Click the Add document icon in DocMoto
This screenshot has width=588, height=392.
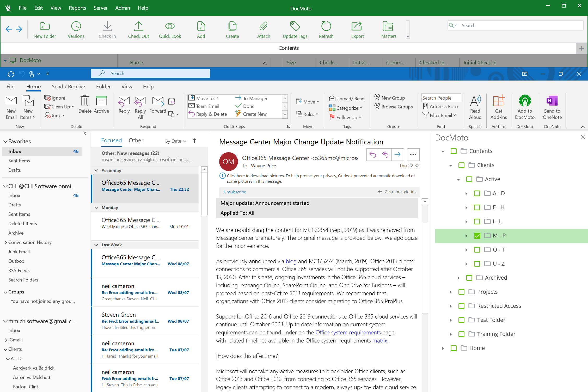(201, 26)
